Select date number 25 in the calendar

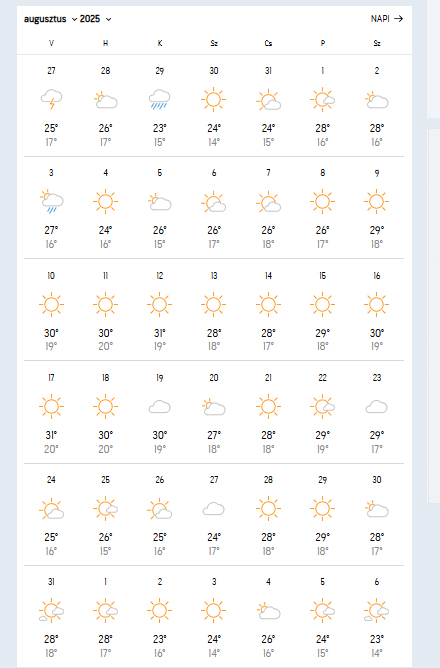[x=105, y=480]
